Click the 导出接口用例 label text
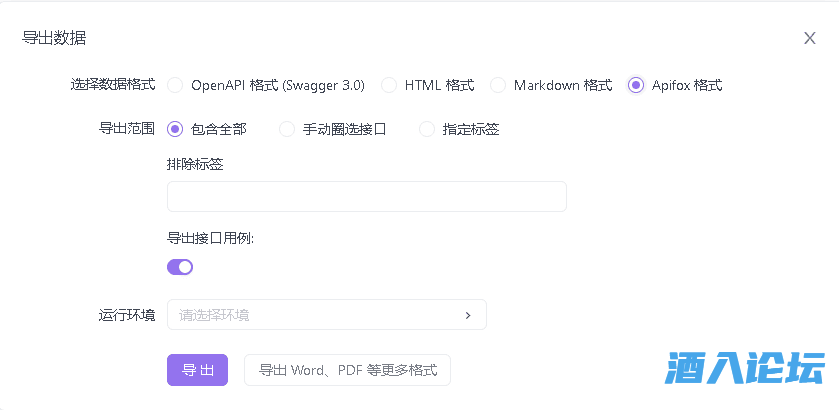Image resolution: width=839 pixels, height=410 pixels. coord(210,239)
